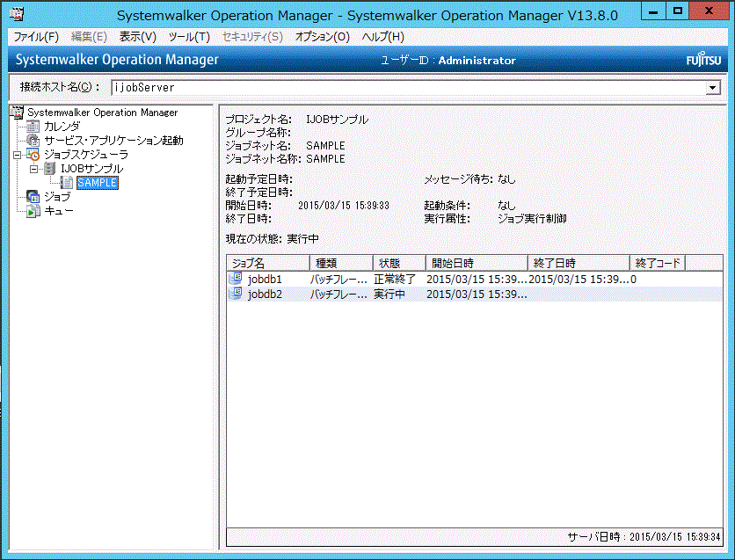The image size is (735, 560).
Task: Click the IJOBサンプル project icon
Action: 50,168
